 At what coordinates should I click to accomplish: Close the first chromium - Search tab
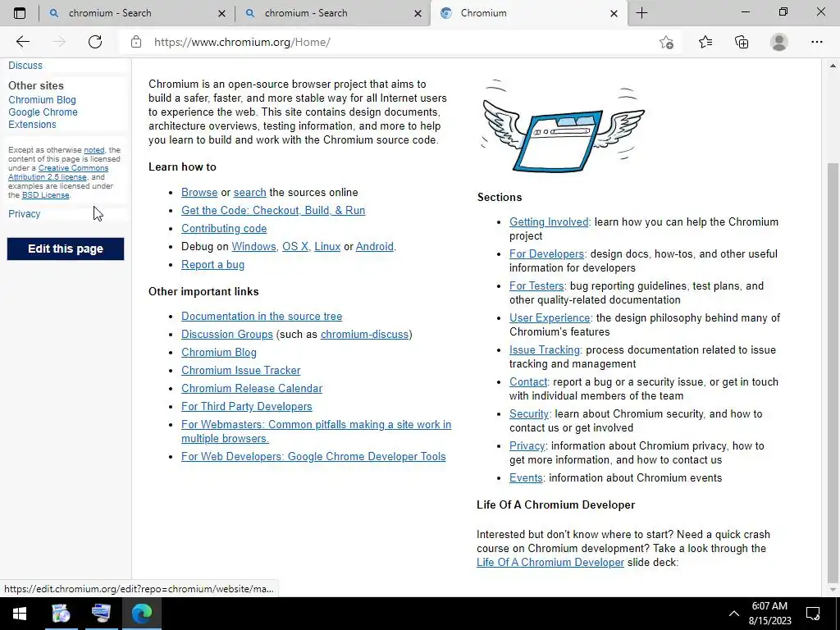[x=221, y=13]
